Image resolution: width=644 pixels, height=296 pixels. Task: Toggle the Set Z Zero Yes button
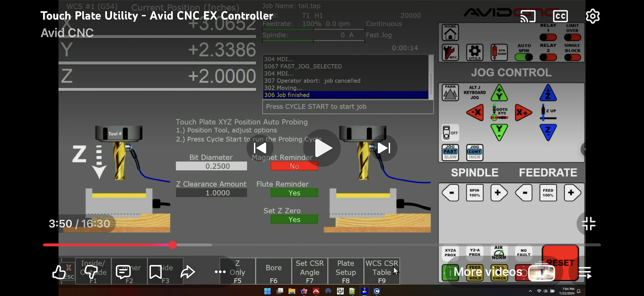tap(294, 219)
